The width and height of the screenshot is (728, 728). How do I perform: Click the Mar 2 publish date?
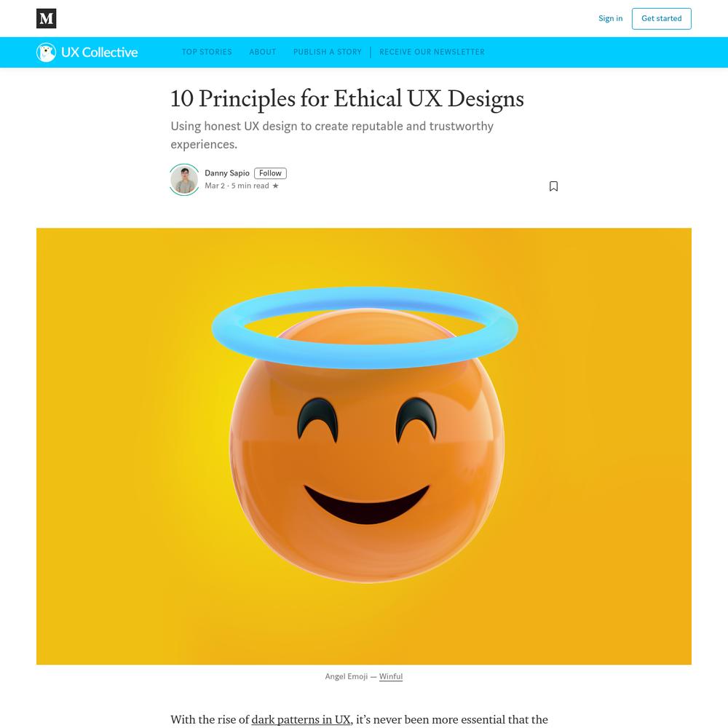coord(215,186)
